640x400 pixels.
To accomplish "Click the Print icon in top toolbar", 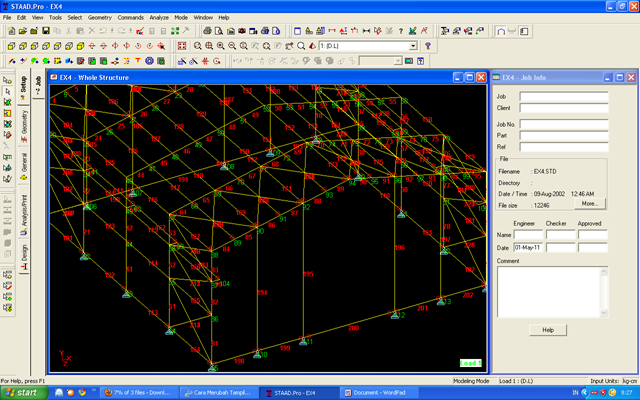I will coord(207,31).
